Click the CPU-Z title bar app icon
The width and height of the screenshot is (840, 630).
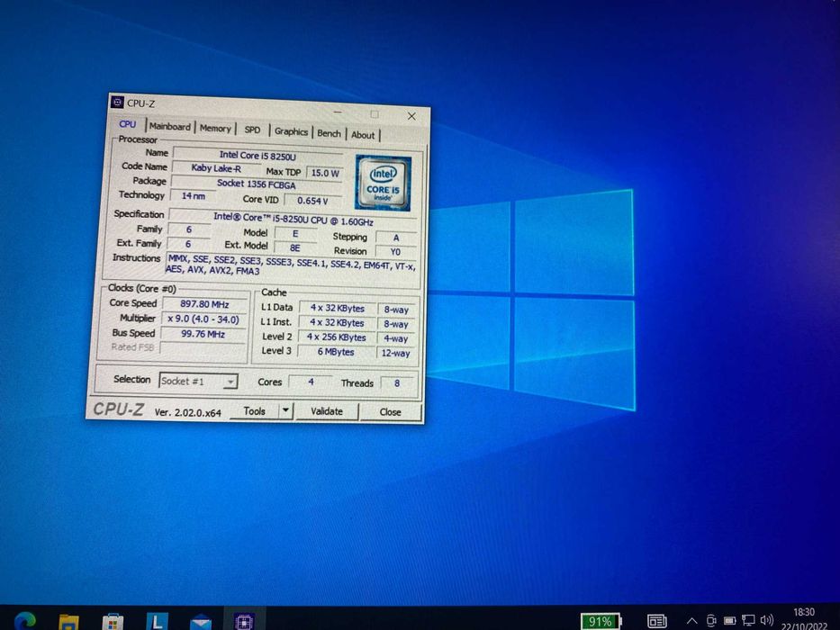coord(117,102)
